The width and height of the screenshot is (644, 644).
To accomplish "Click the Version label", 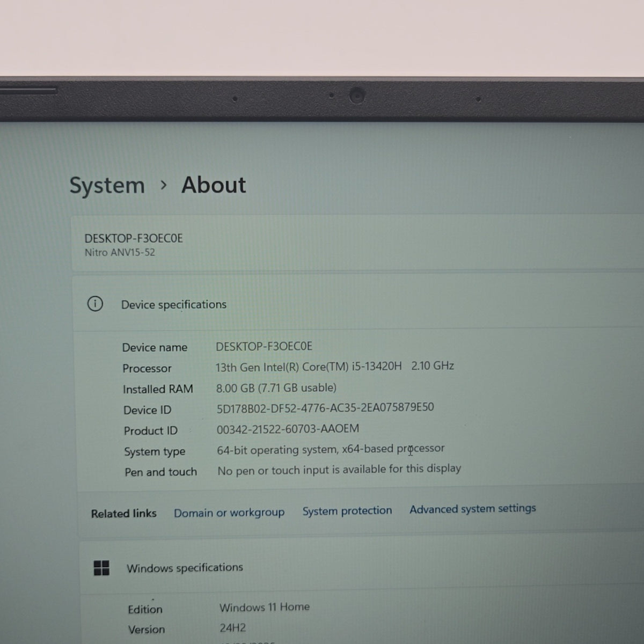I will [147, 630].
